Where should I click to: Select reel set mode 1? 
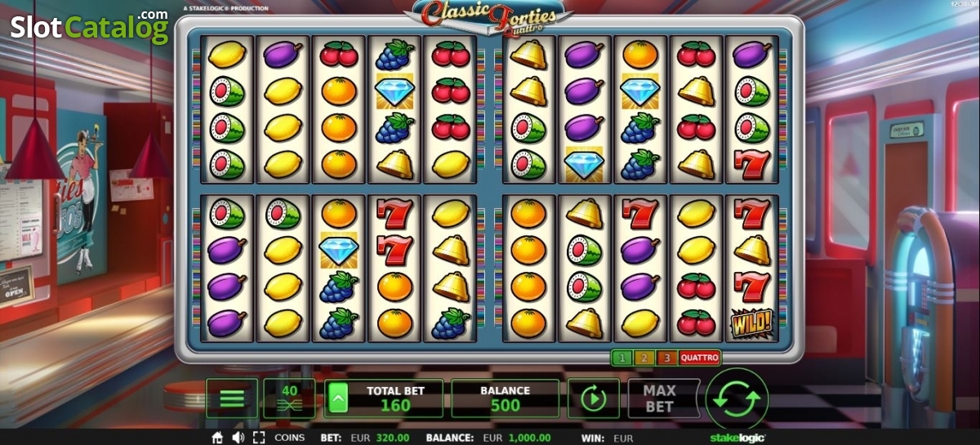tap(621, 358)
